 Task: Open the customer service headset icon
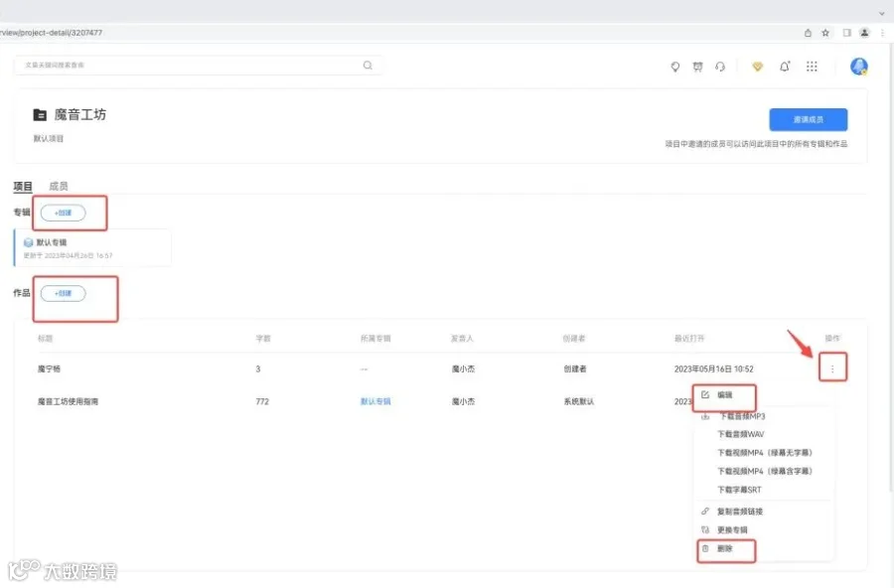[x=720, y=67]
